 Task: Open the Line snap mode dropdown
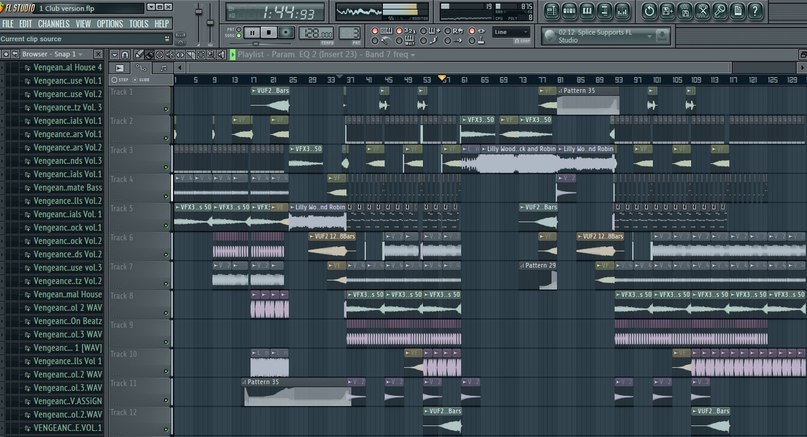(511, 32)
